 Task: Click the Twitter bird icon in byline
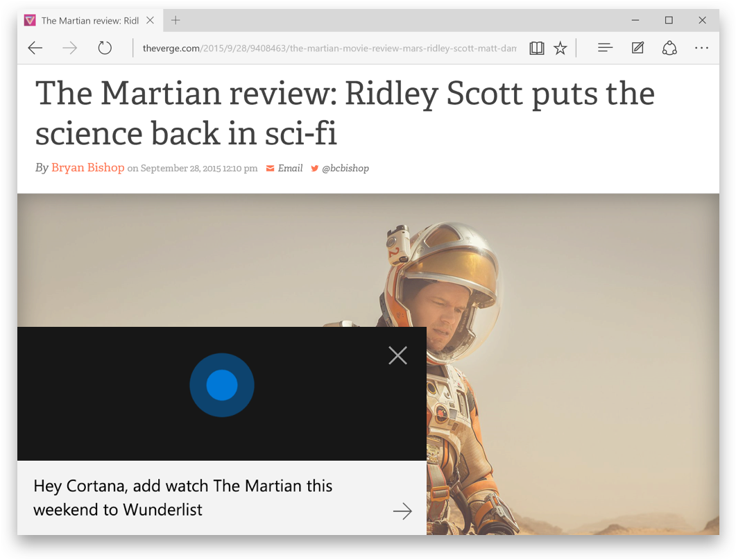(x=314, y=168)
